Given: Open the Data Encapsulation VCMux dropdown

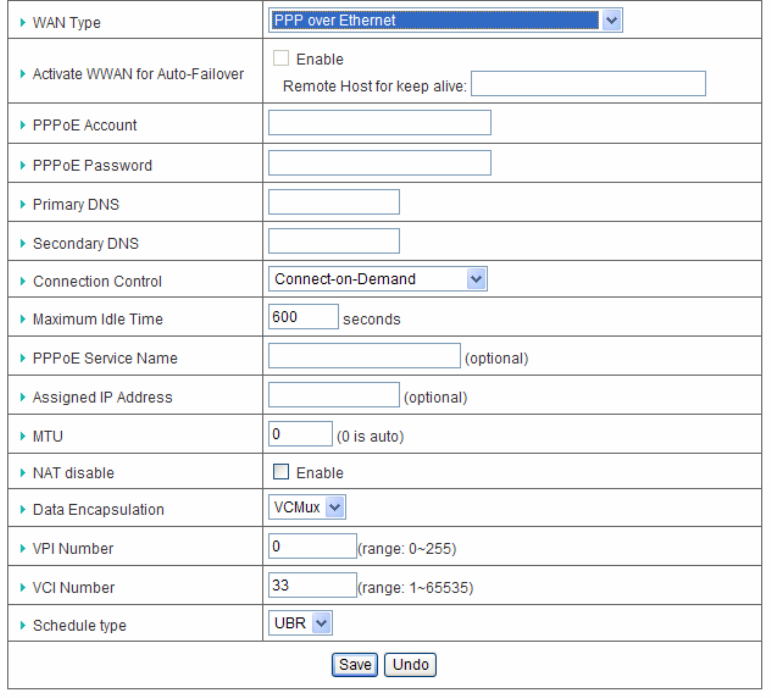Looking at the screenshot, I should click(307, 509).
